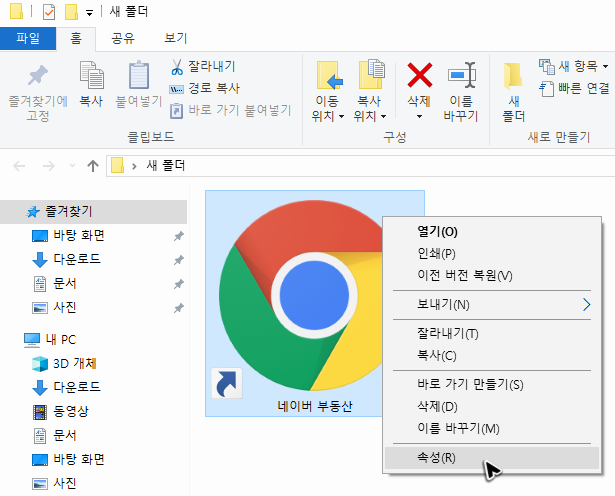This screenshot has height=496, width=615.
Task: Switch to the 공유 tab
Action: coord(123,38)
